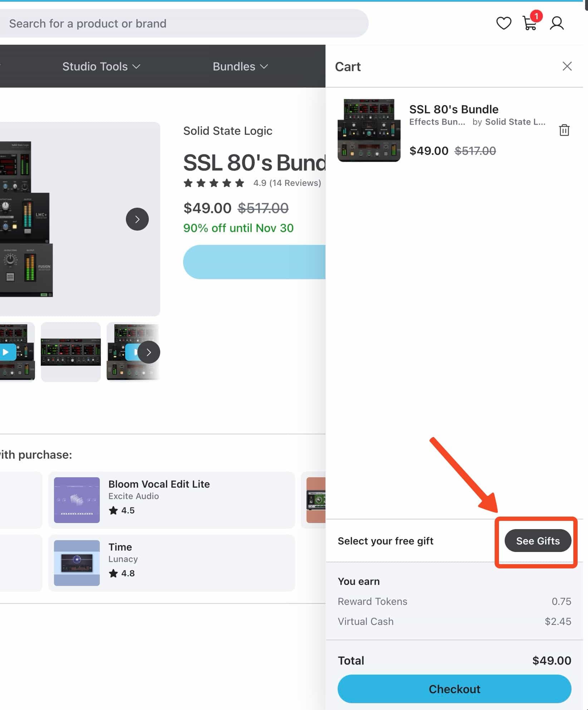Click SSL 80's Bundle cart item thumbnail
The image size is (588, 710).
click(369, 130)
